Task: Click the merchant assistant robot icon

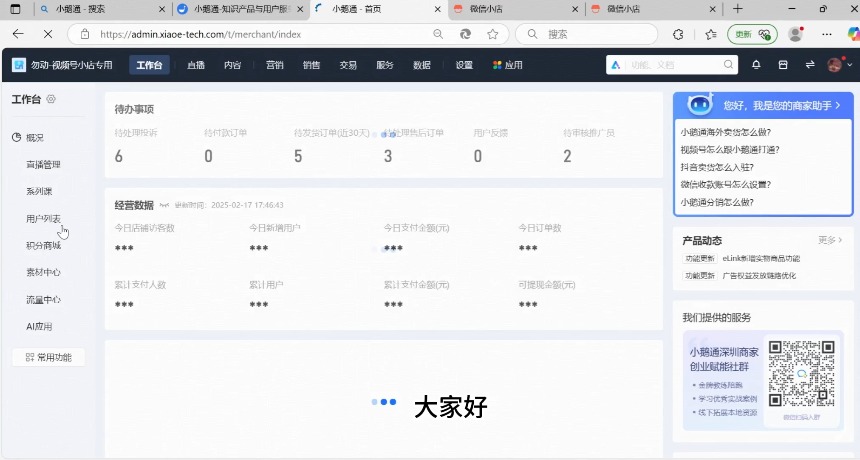Action: click(x=700, y=104)
